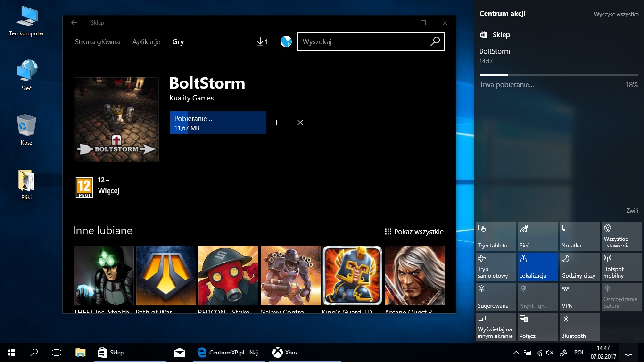Click the Sklep header in action center
This screenshot has height=362, width=644.
(x=495, y=35)
